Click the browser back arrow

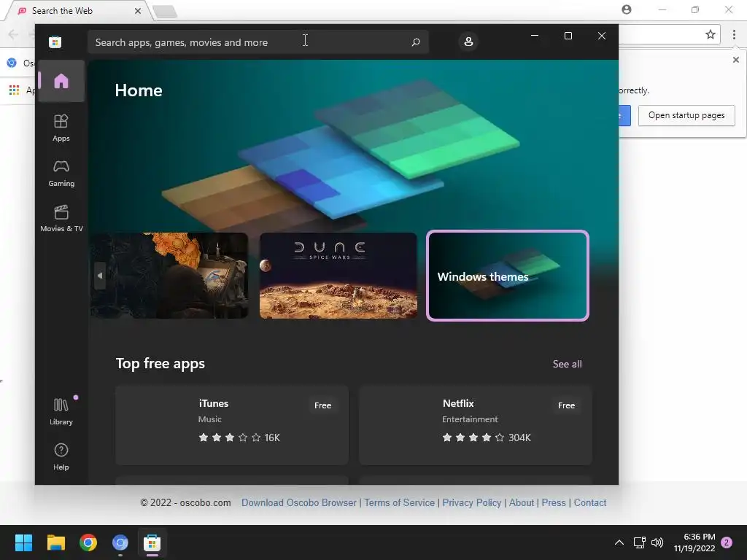[13, 34]
